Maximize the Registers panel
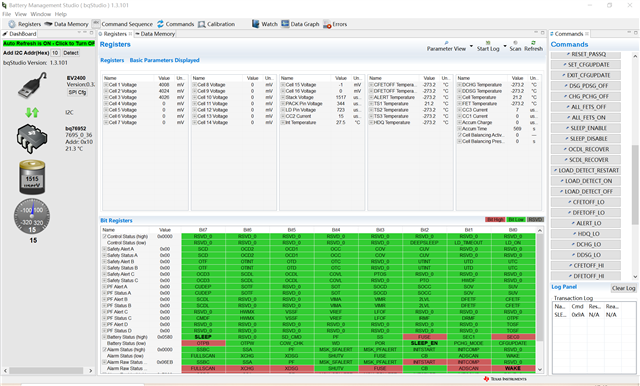The width and height of the screenshot is (640, 386). click(x=542, y=33)
